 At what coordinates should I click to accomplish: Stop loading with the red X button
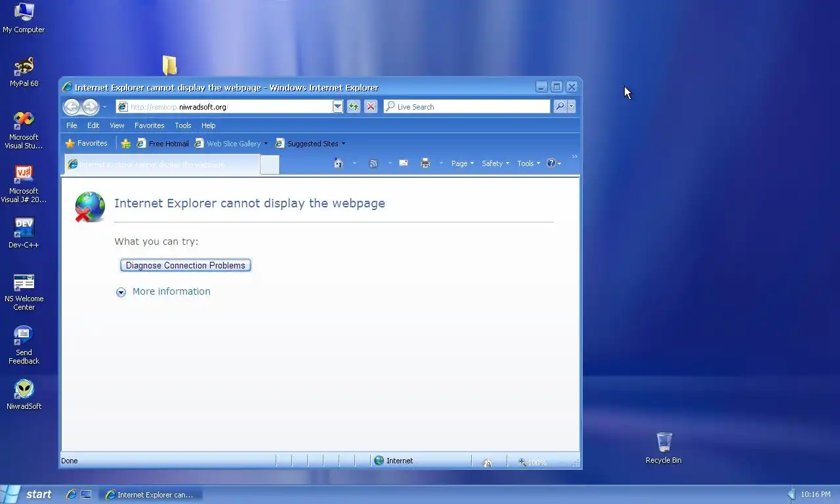371,107
